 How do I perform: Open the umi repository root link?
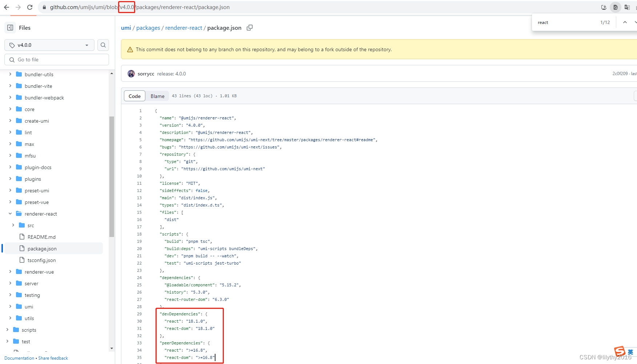pos(126,28)
